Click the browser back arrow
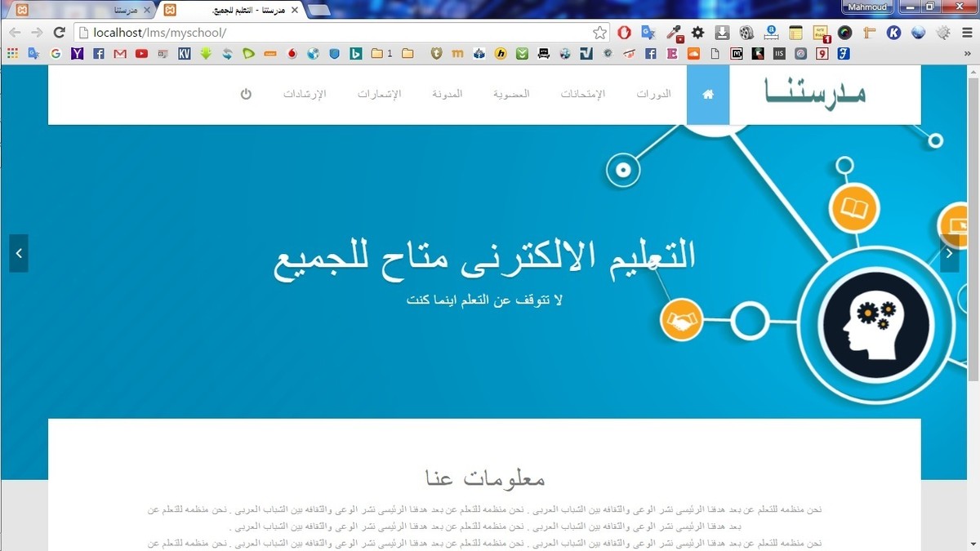The width and height of the screenshot is (980, 551). click(15, 33)
